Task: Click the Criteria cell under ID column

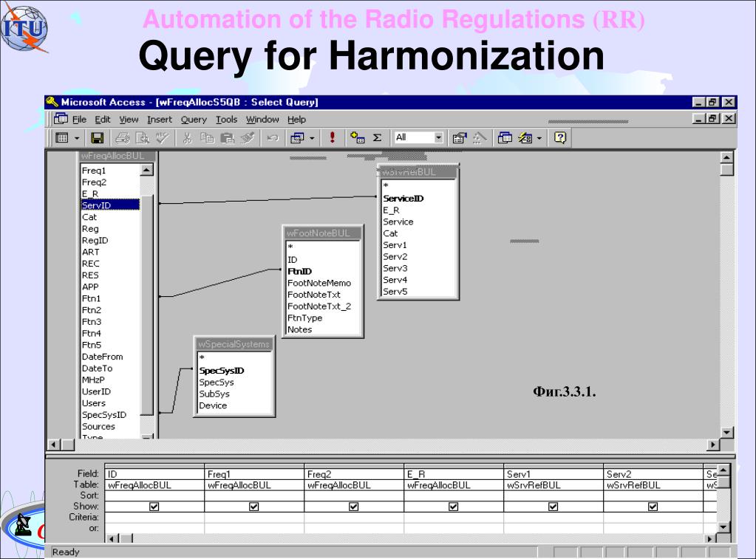Action: click(154, 518)
